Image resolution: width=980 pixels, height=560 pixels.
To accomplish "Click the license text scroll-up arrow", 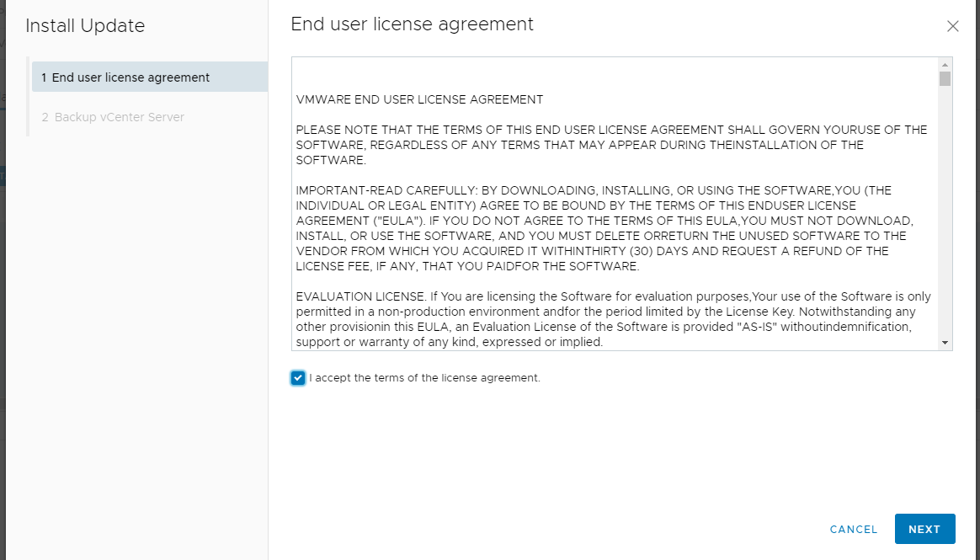I will pos(945,65).
